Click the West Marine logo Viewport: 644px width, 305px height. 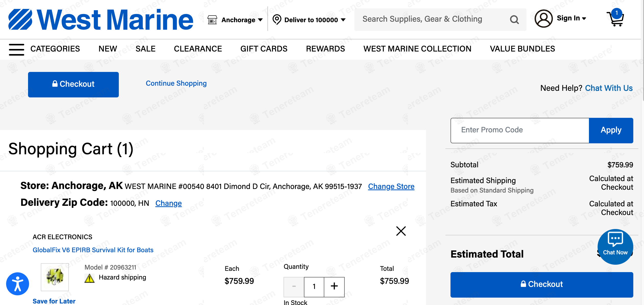(101, 19)
